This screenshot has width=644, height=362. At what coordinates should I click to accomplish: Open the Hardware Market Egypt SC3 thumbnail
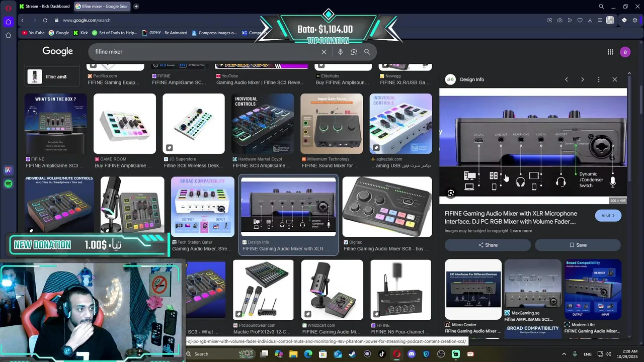263,124
